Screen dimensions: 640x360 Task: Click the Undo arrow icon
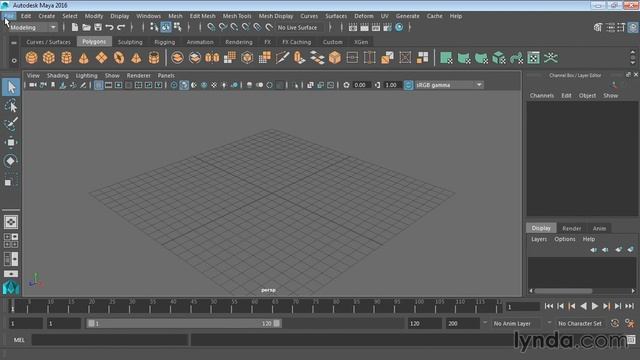[109, 27]
